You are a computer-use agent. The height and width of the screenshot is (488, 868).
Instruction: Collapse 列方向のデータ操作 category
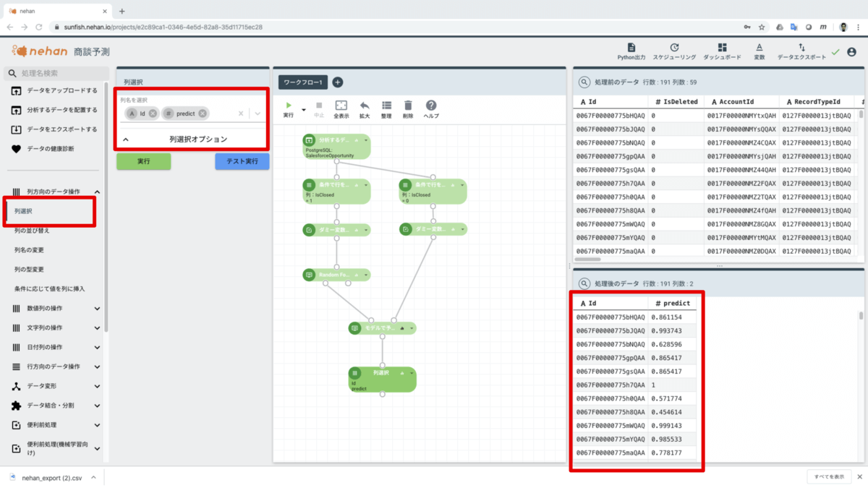click(97, 192)
